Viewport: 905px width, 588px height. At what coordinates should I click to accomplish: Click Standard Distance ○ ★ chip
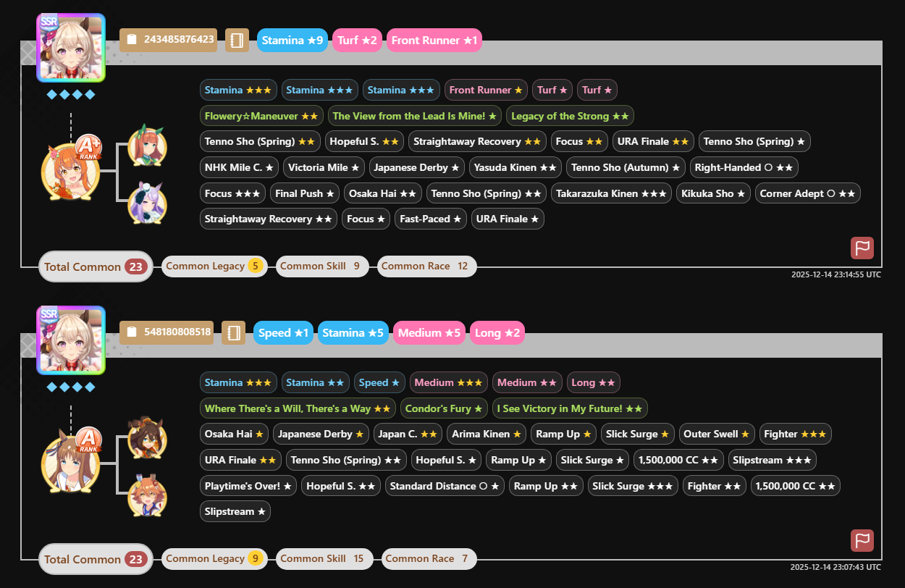pos(445,486)
